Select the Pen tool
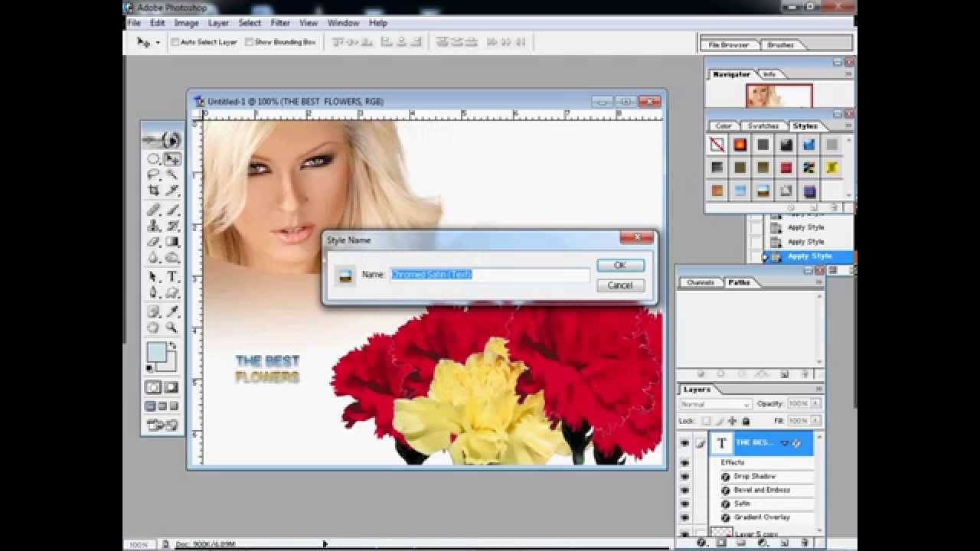 [153, 292]
